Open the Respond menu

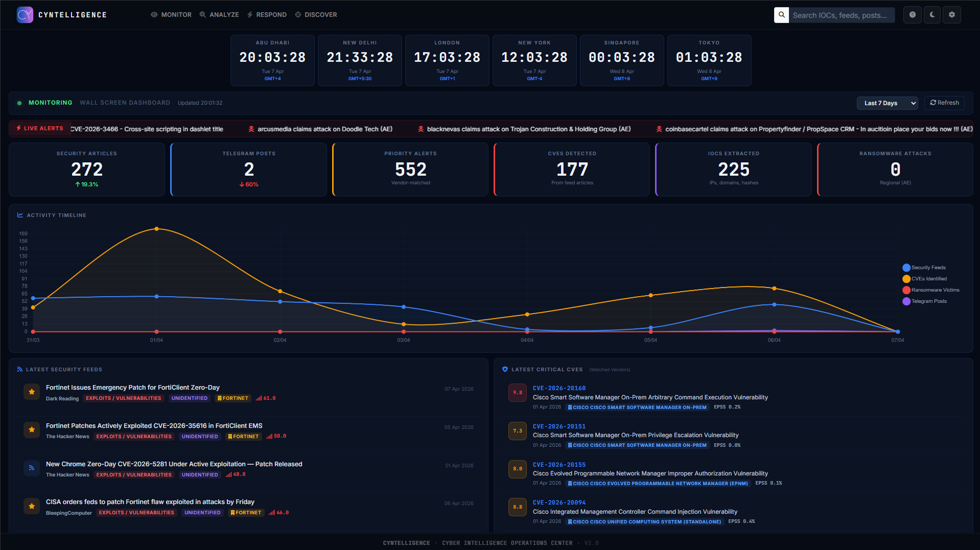coord(267,15)
